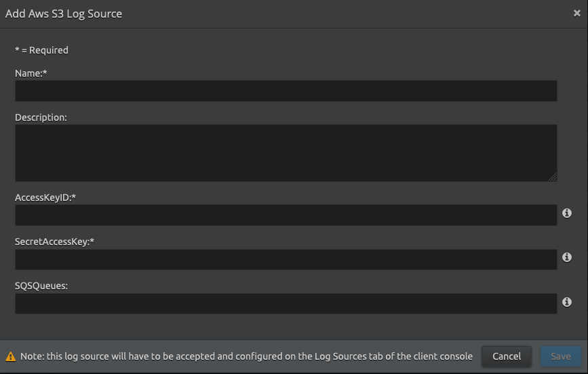The height and width of the screenshot is (374, 588).
Task: Click the AccessKeyID info icon
Action: click(x=567, y=213)
